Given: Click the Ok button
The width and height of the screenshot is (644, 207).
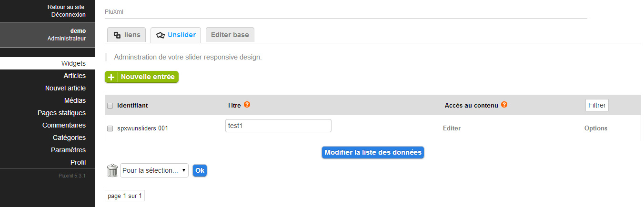Looking at the screenshot, I should point(200,170).
